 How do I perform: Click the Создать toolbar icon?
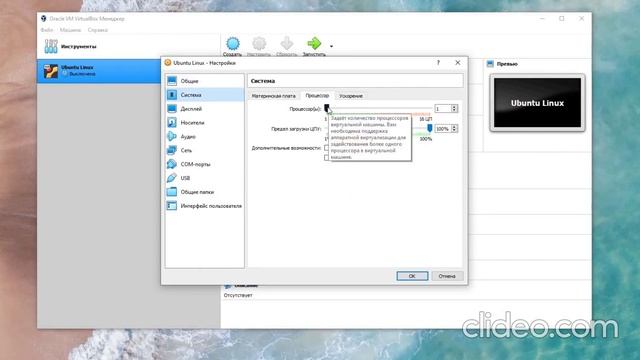click(233, 44)
